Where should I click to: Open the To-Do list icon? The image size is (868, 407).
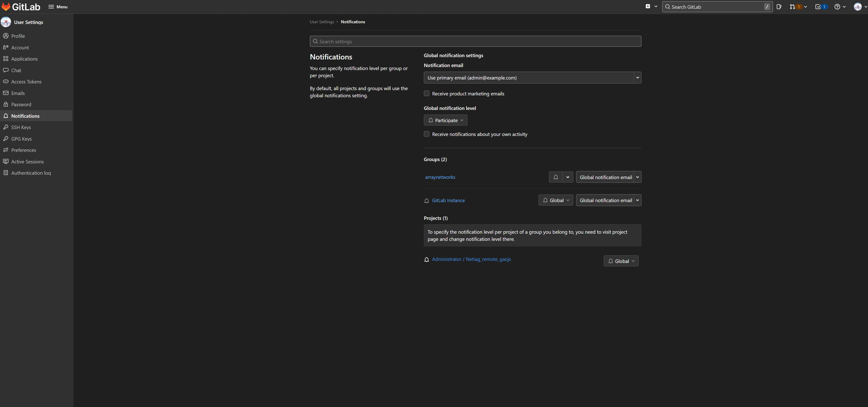[818, 7]
